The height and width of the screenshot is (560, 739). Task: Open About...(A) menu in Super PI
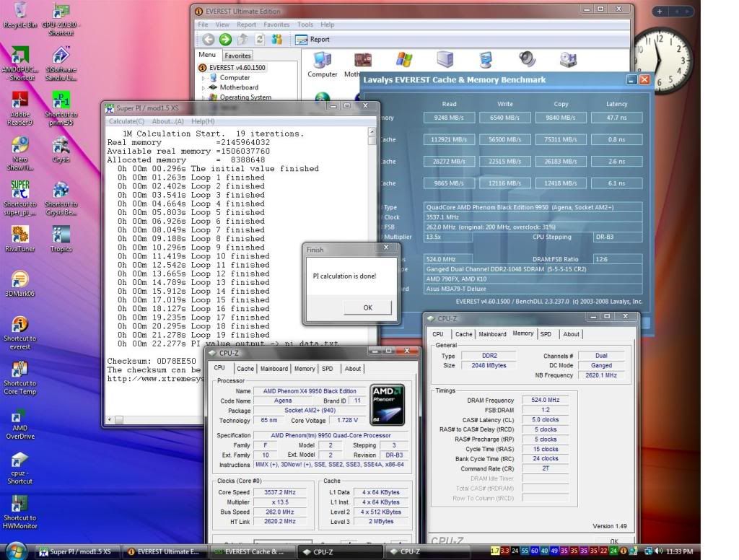coord(167,121)
